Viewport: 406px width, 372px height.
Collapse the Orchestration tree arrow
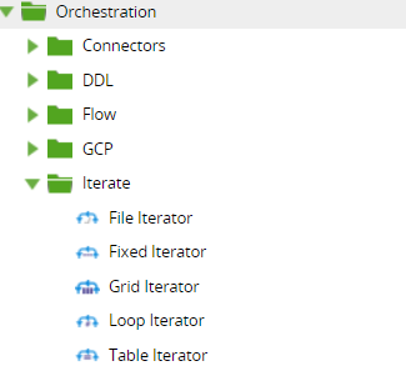pyautogui.click(x=6, y=12)
